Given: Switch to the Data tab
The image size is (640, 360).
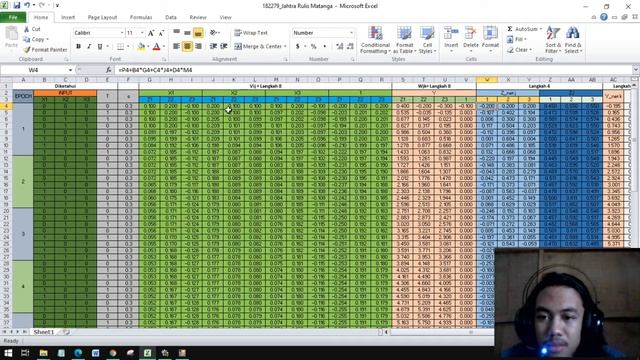Looking at the screenshot, I should pyautogui.click(x=171, y=17).
